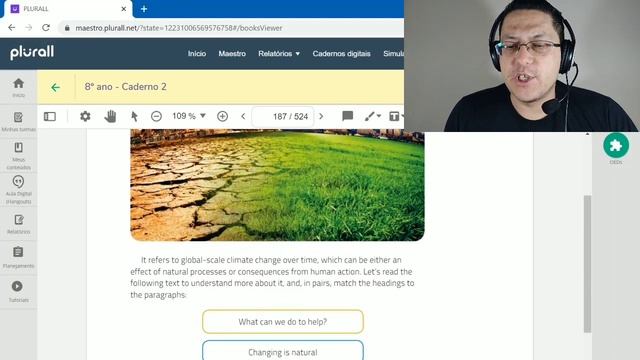This screenshot has width=640, height=360.
Task: Go to the next page
Action: pos(321,116)
